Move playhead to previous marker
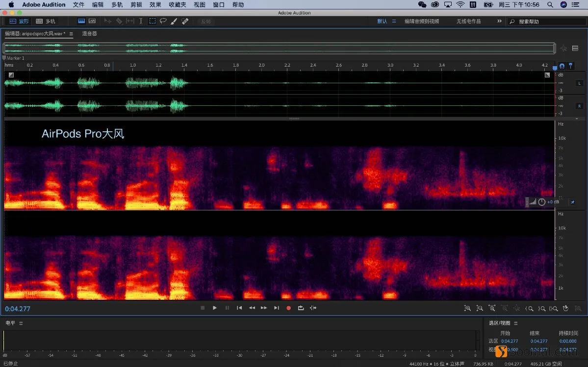Viewport: 588px width, 367px height. 239,308
